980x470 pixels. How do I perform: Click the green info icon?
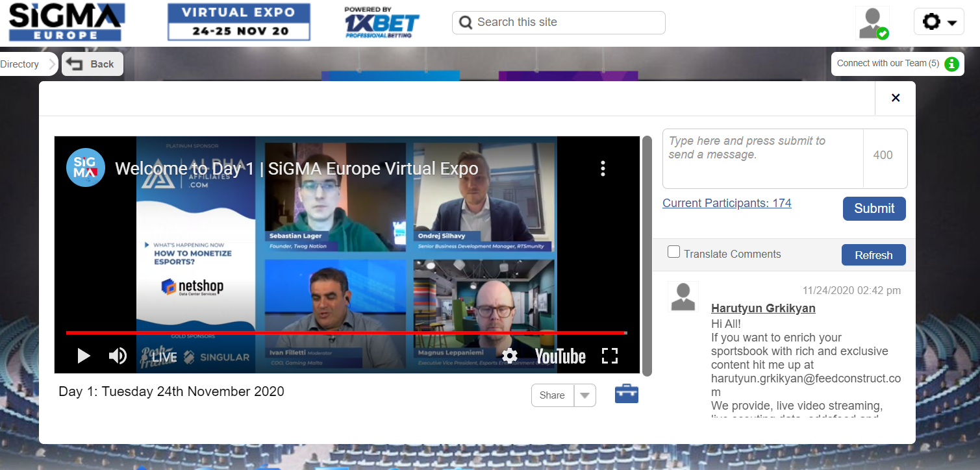coord(951,64)
